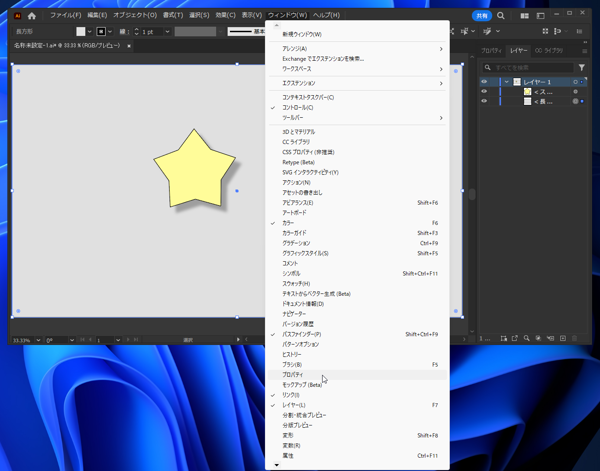Open control bar panel menu icon
600x471 pixels.
pos(579,31)
